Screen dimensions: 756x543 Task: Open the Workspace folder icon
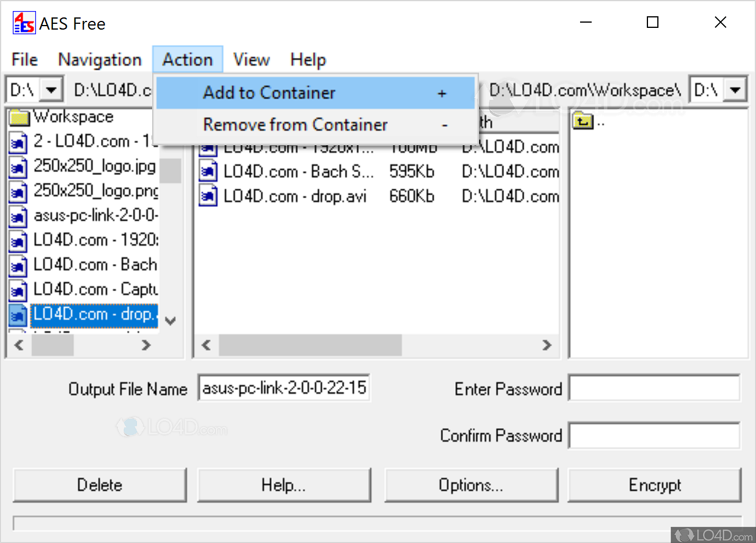click(x=19, y=117)
